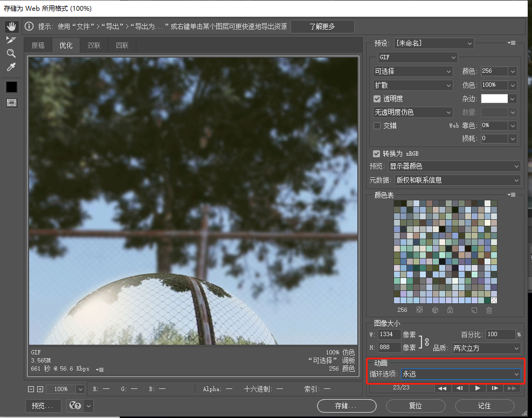Image resolution: width=532 pixels, height=418 pixels.
Task: Lock selected colors icon
Action: tap(450, 310)
